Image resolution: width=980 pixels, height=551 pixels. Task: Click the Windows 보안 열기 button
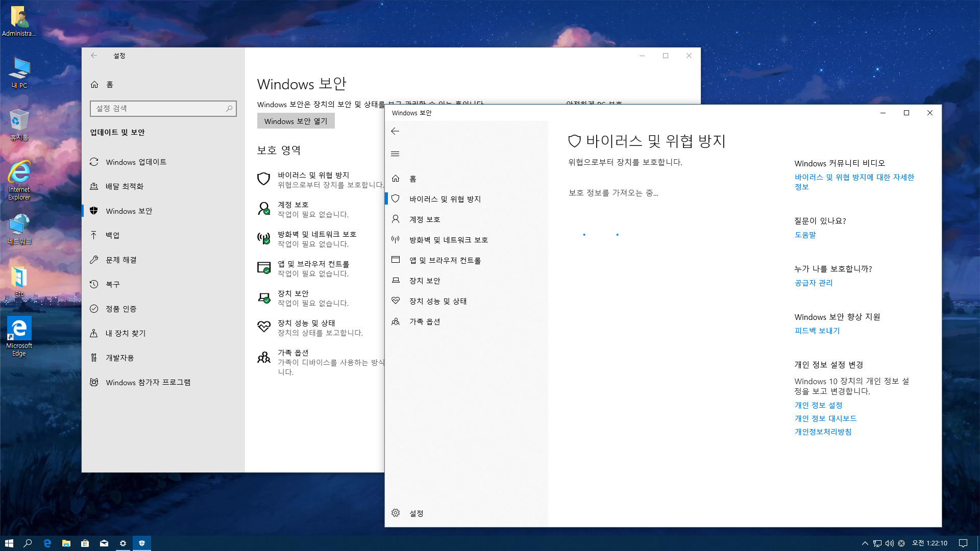[x=296, y=121]
